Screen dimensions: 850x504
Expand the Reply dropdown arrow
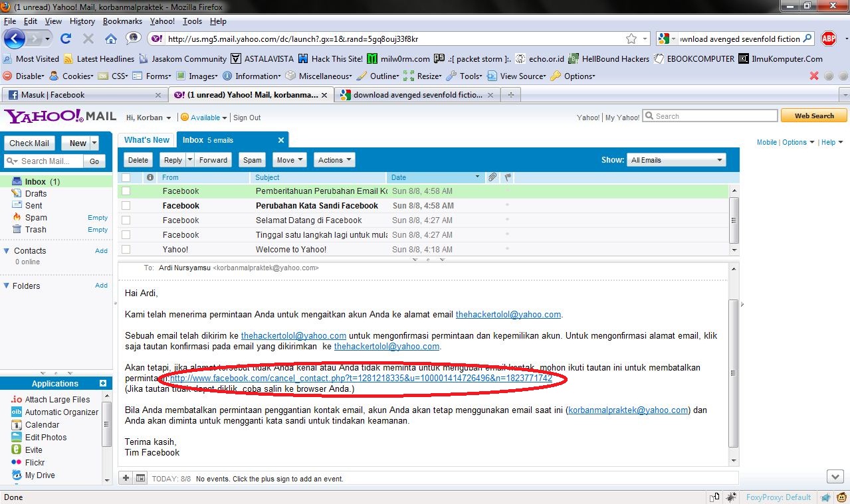[x=190, y=160]
